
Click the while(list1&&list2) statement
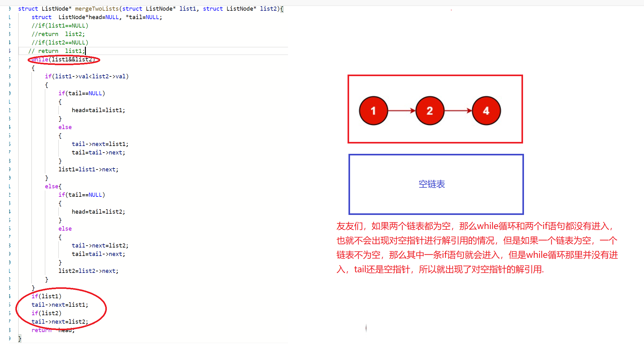click(63, 60)
